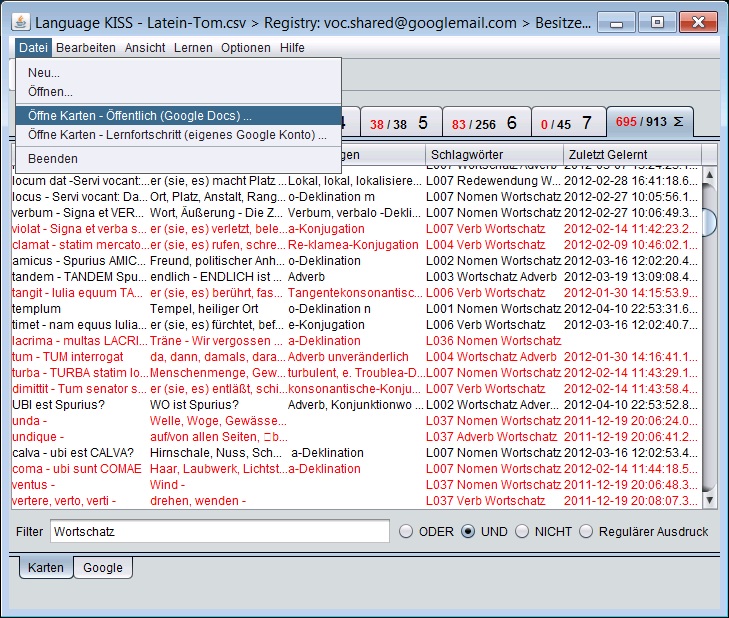Click the Filter text field with Wortschatz
729x618 pixels.
(220, 531)
